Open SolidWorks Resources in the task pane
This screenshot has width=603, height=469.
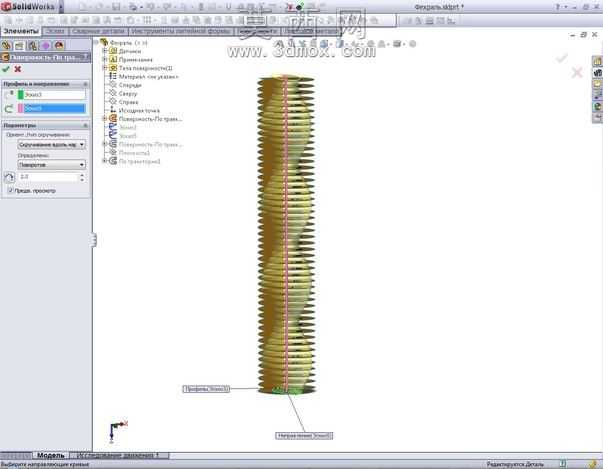[x=597, y=61]
